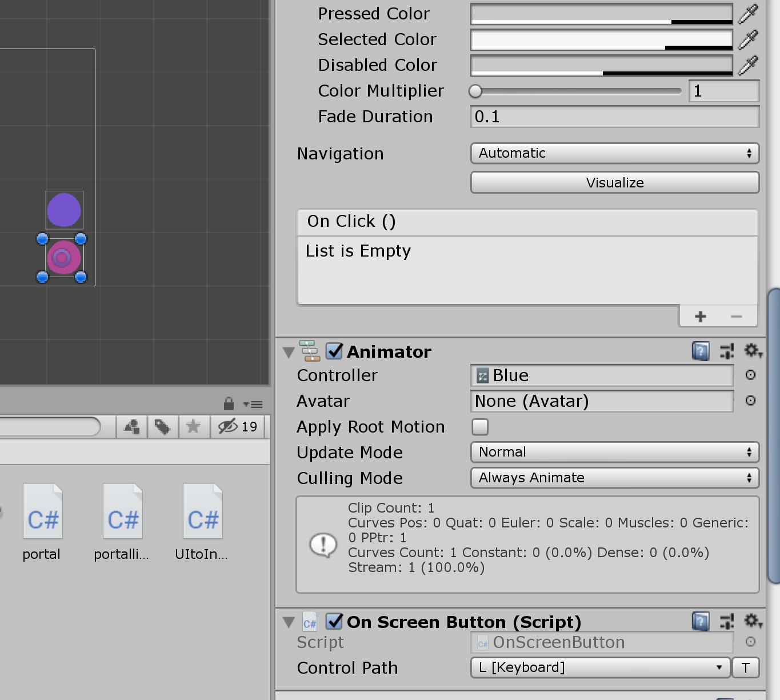Select the purple circle in Scene view

(64, 210)
